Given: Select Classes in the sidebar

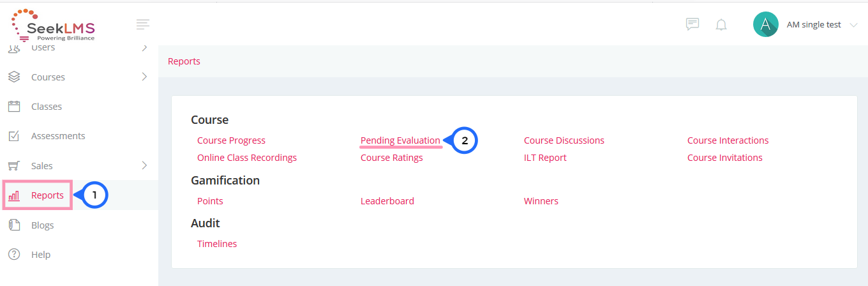Looking at the screenshot, I should (47, 107).
